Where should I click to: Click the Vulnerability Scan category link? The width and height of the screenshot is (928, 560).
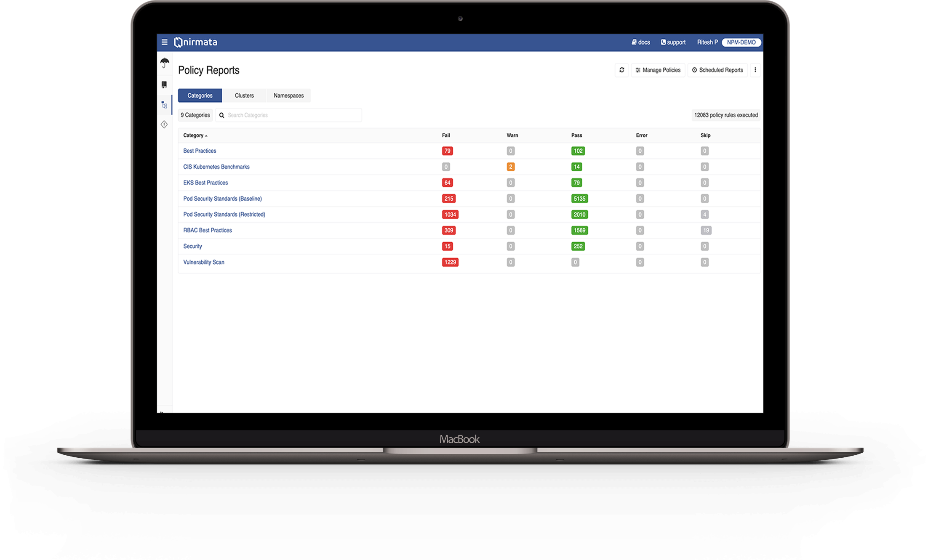pyautogui.click(x=203, y=262)
